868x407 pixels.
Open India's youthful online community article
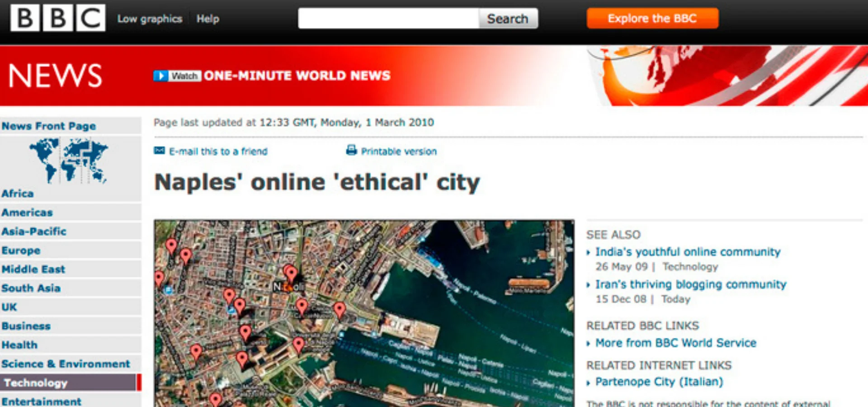pos(688,252)
